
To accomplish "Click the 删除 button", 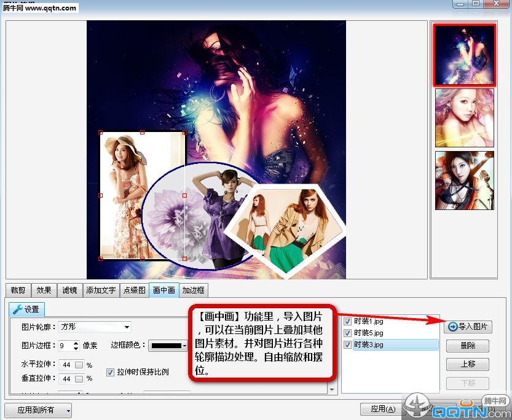I will coord(468,345).
